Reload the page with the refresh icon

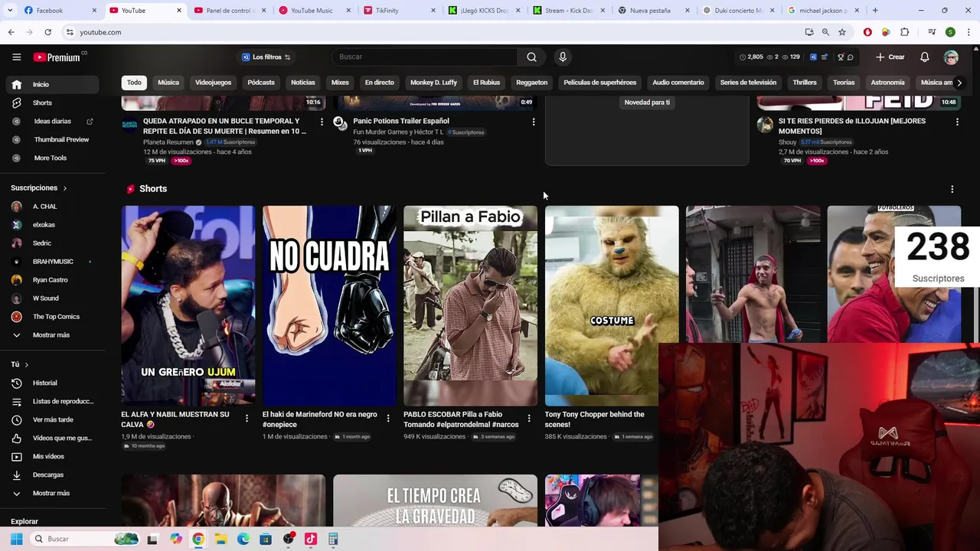[x=47, y=32]
